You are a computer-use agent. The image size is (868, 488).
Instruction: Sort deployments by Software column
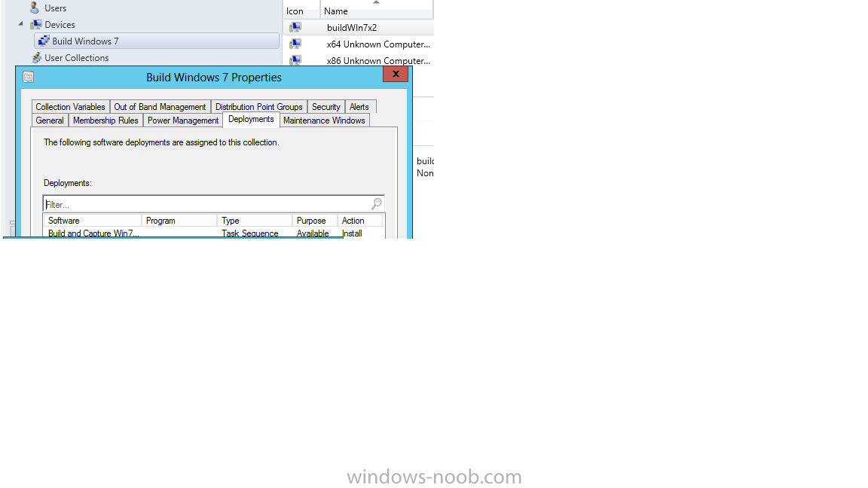pyautogui.click(x=93, y=221)
